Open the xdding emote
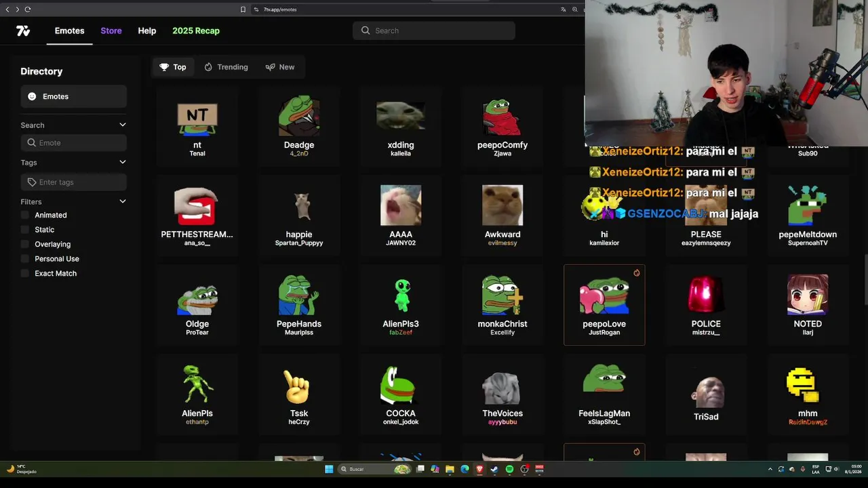This screenshot has height=488, width=868. coord(401,126)
